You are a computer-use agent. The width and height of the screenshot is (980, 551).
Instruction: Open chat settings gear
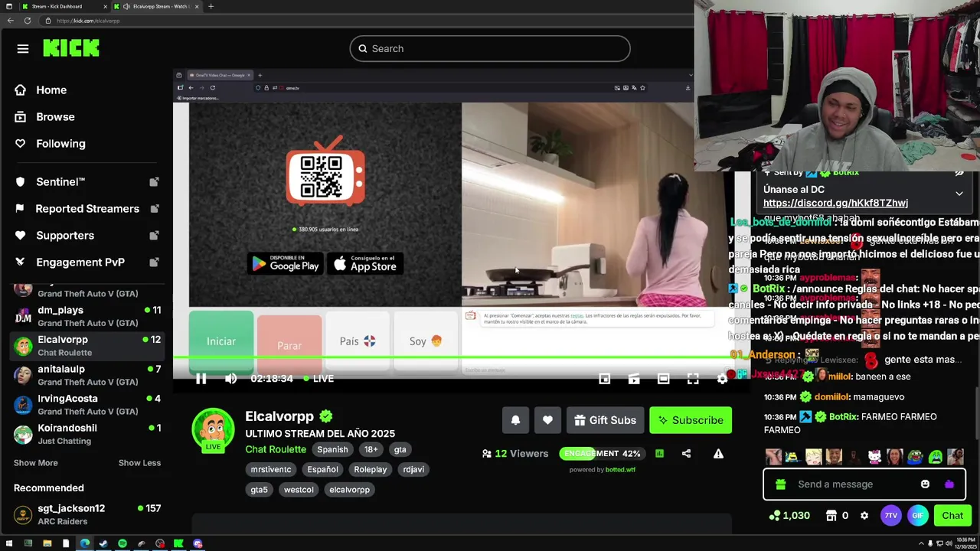click(864, 516)
